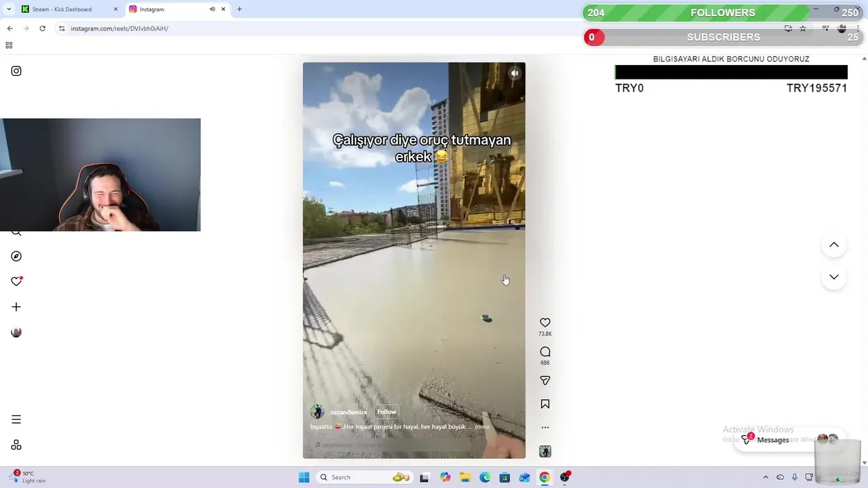Expand the caption with 'more'
This screenshot has width=868, height=488.
coord(481,427)
